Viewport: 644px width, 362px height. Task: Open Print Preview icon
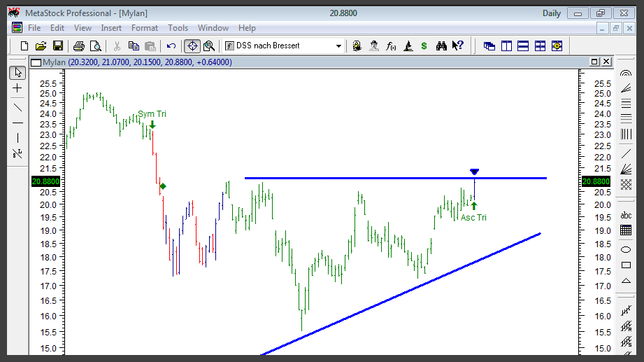[95, 46]
